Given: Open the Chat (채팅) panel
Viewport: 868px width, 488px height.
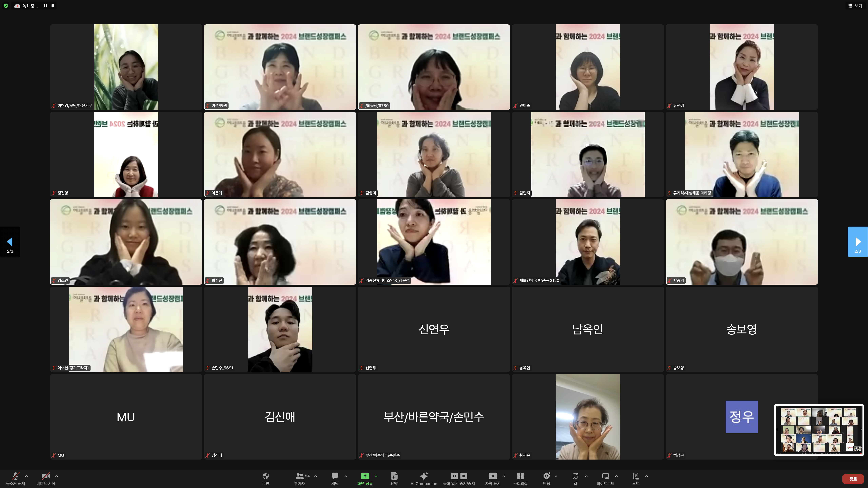Looking at the screenshot, I should 335,476.
